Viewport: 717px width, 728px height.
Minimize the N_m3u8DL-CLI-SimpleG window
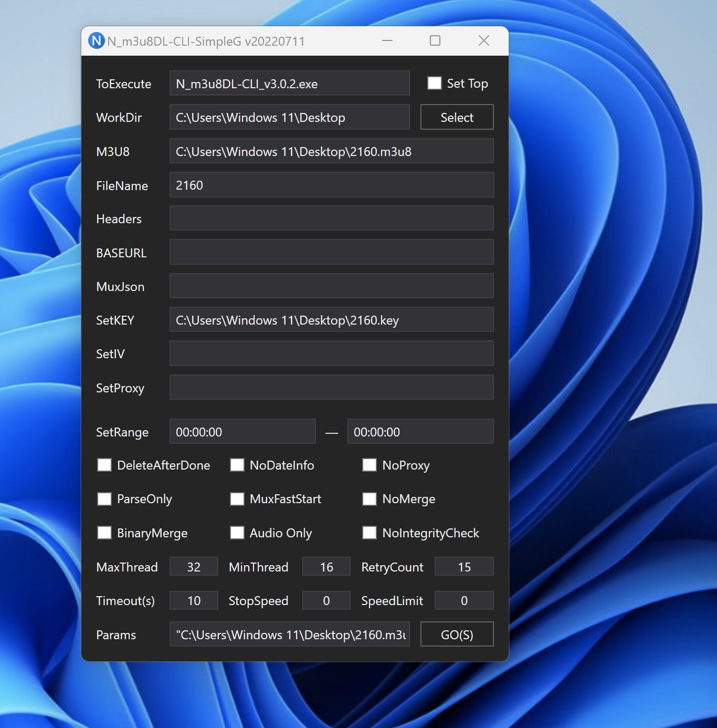(x=387, y=40)
